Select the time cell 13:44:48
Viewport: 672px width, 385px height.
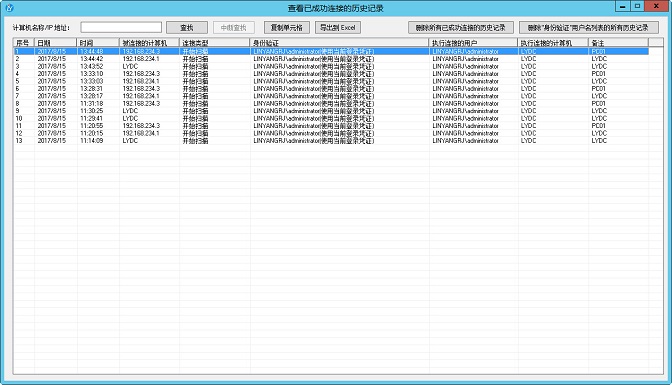pos(91,51)
